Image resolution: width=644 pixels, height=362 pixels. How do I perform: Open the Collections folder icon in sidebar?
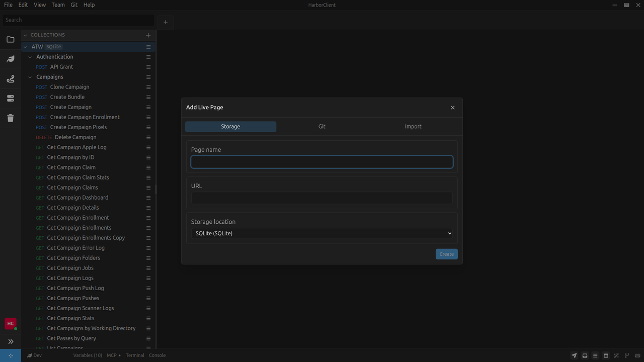click(x=10, y=39)
